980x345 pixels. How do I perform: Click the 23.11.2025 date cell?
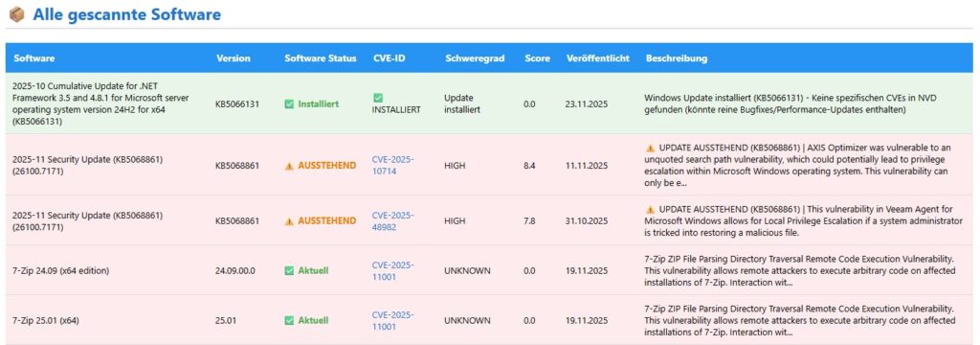tap(587, 103)
